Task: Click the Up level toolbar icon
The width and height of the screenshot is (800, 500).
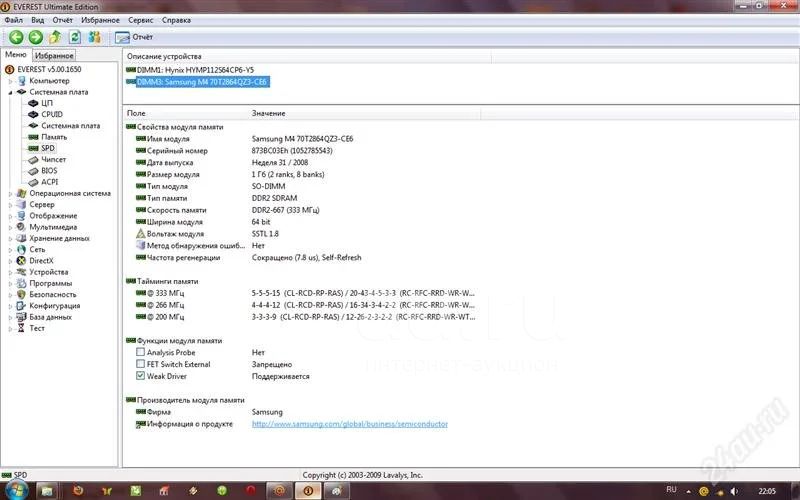Action: (55, 37)
